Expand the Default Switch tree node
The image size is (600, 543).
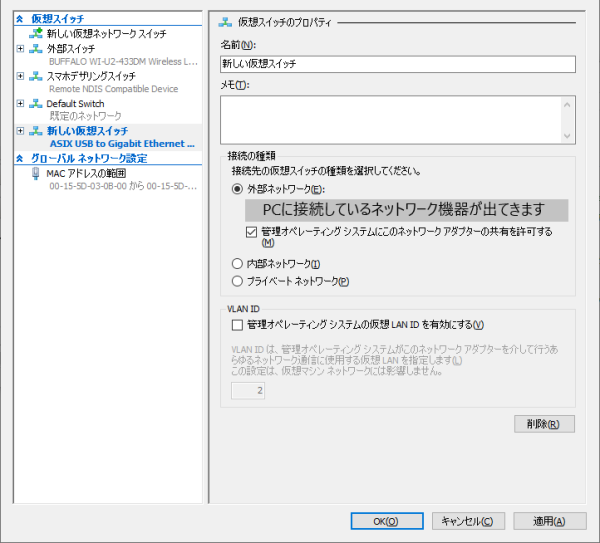pyautogui.click(x=20, y=104)
